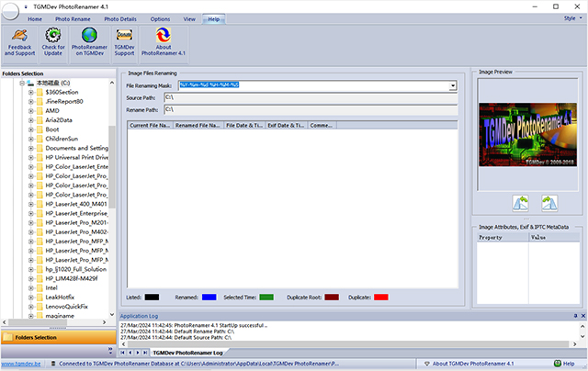Sort by the Current File Name column
The width and height of the screenshot is (588, 371).
pos(150,125)
